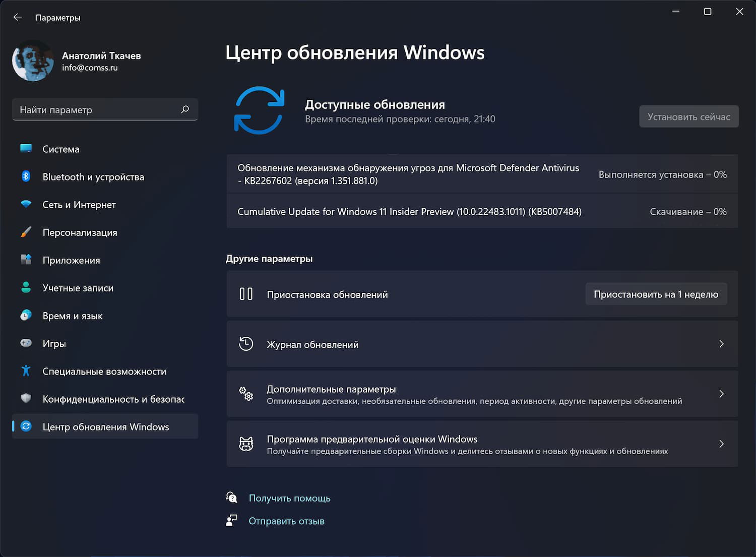Expand the Журнал обновлений row chevron

tap(721, 344)
